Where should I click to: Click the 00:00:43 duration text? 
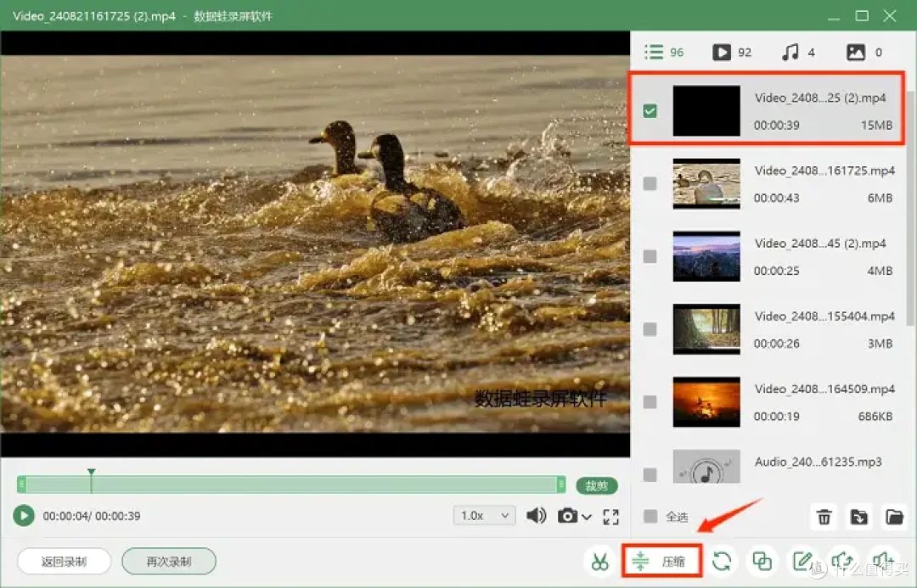click(x=777, y=199)
